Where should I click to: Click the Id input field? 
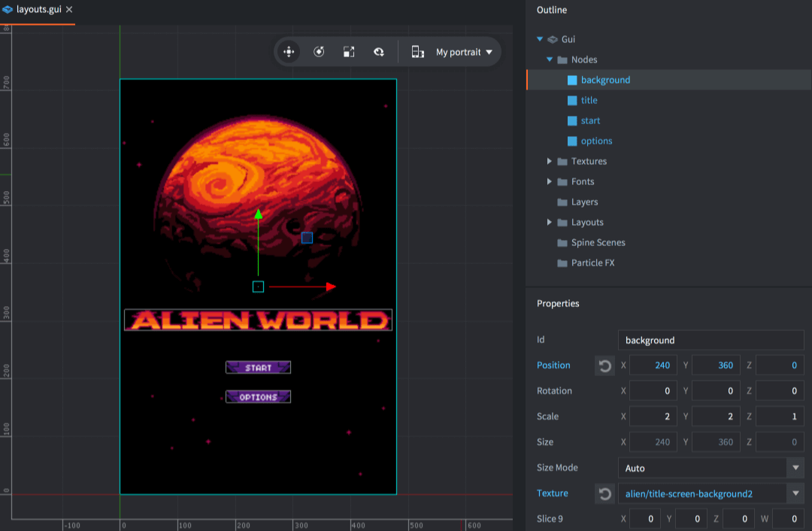710,340
